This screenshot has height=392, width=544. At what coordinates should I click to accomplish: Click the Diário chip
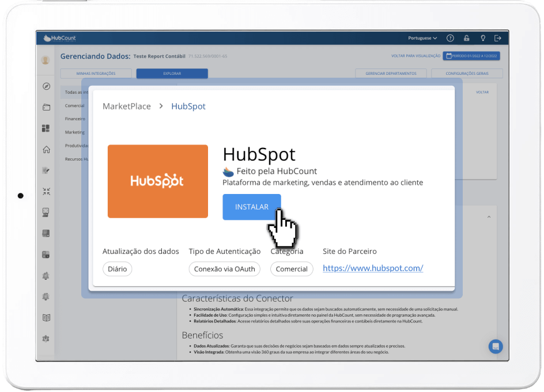click(x=117, y=269)
